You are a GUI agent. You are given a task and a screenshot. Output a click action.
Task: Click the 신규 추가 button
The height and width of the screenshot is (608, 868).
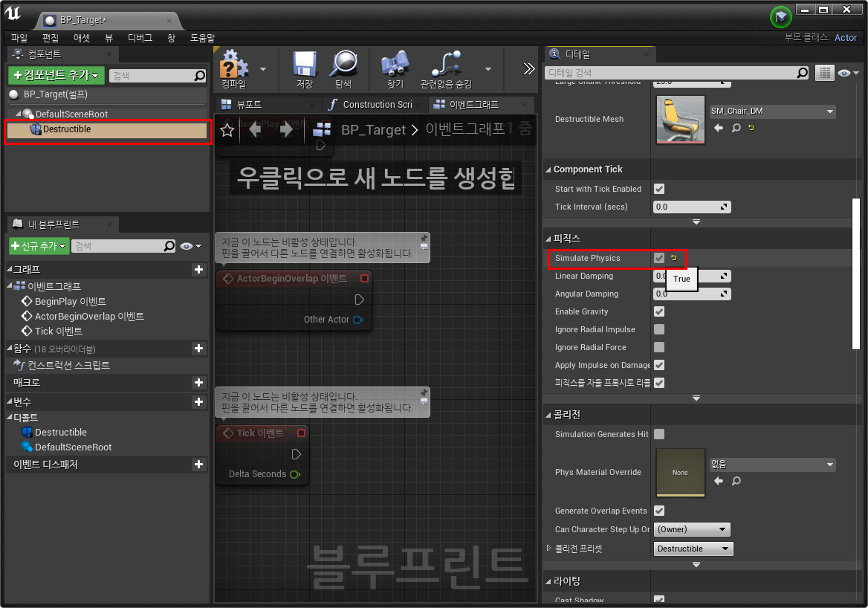pos(39,246)
